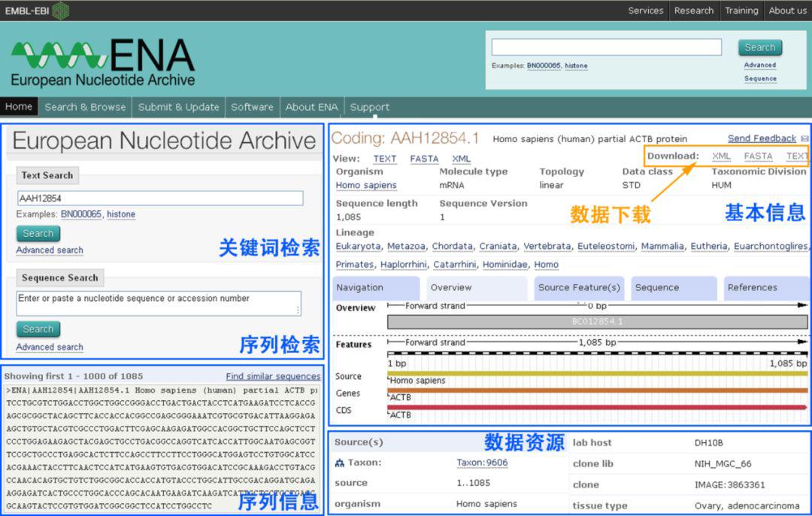Click the Send Feedback link
Viewport: 812px width, 516px height.
pos(762,139)
